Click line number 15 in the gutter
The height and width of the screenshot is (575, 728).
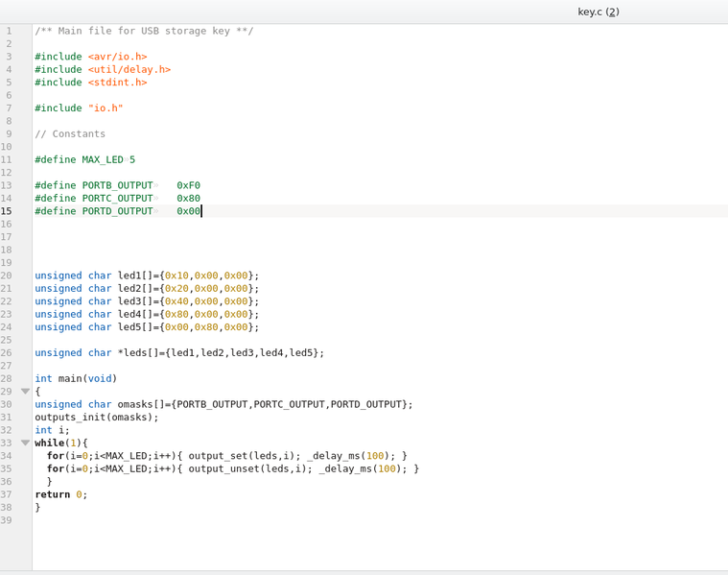8,211
